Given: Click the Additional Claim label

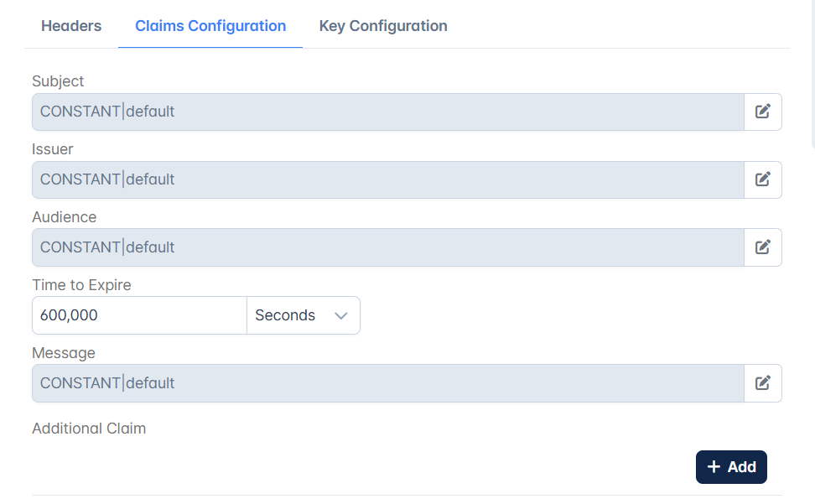Looking at the screenshot, I should pos(89,429).
